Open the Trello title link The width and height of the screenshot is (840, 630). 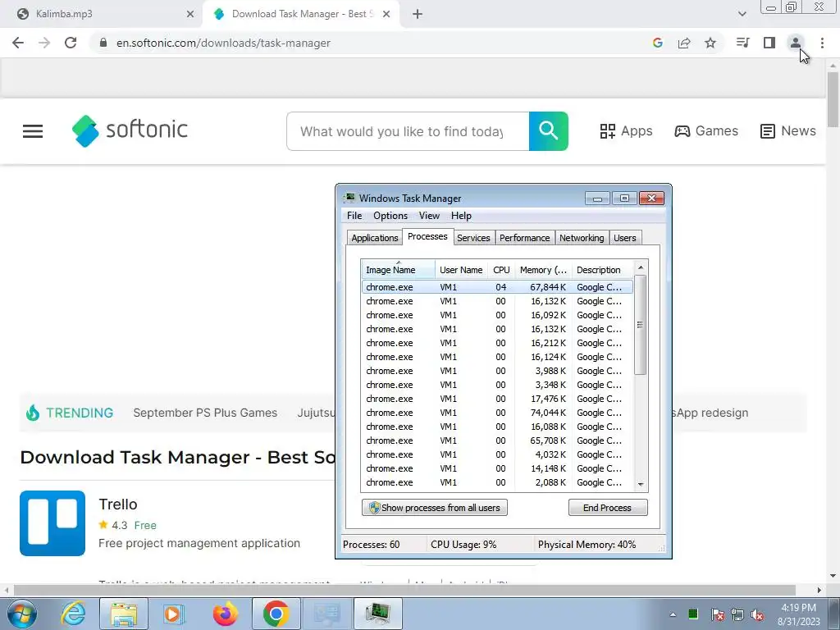click(x=118, y=504)
